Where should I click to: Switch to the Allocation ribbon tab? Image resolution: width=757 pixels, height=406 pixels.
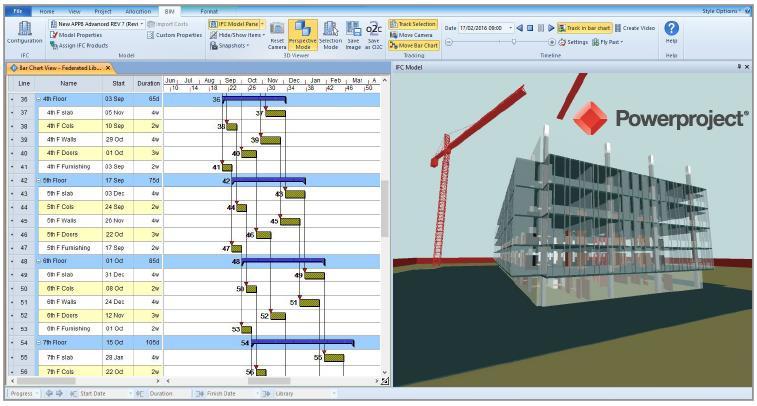pos(138,11)
